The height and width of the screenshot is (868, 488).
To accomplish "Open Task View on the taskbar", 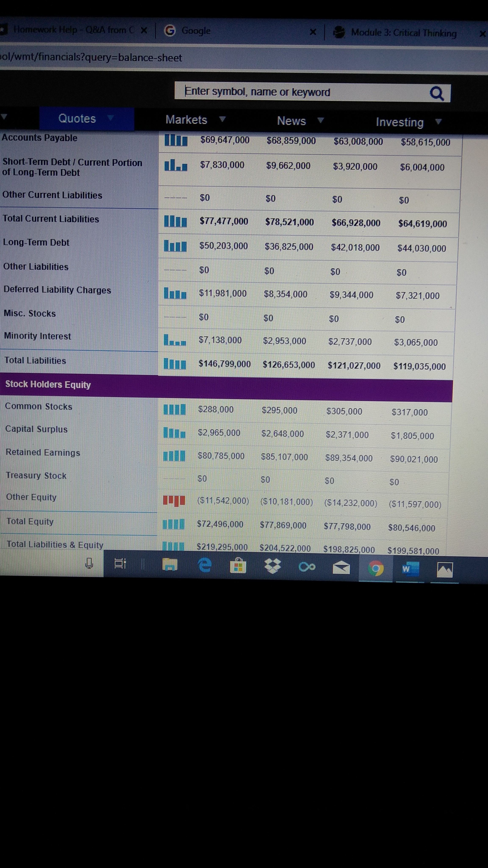I will 120,563.
